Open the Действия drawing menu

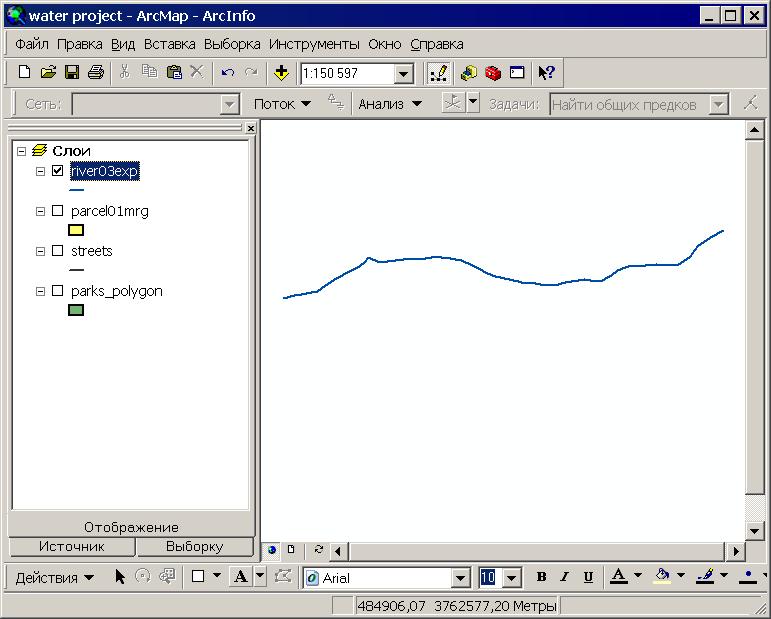click(x=54, y=577)
